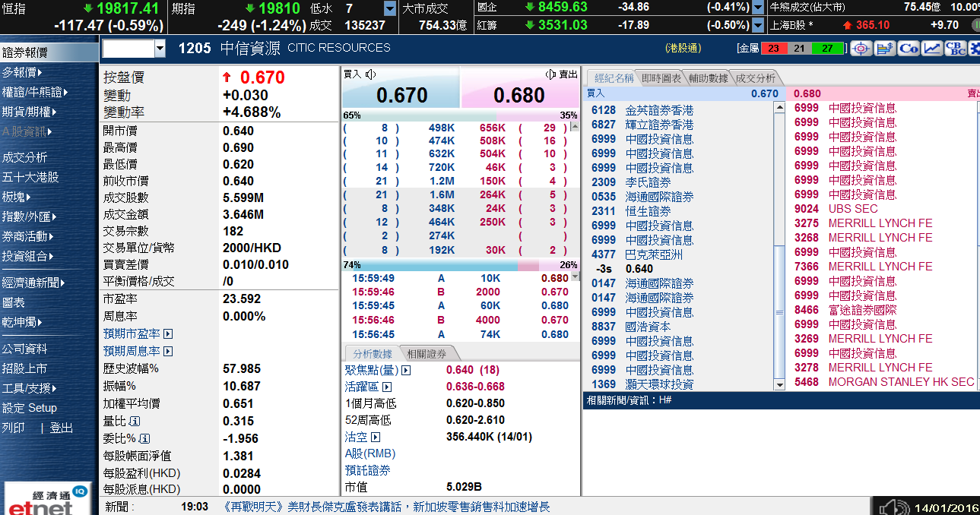The height and width of the screenshot is (515, 980).
Task: Click the arrow icon beside 沽空
Action: [x=375, y=438]
